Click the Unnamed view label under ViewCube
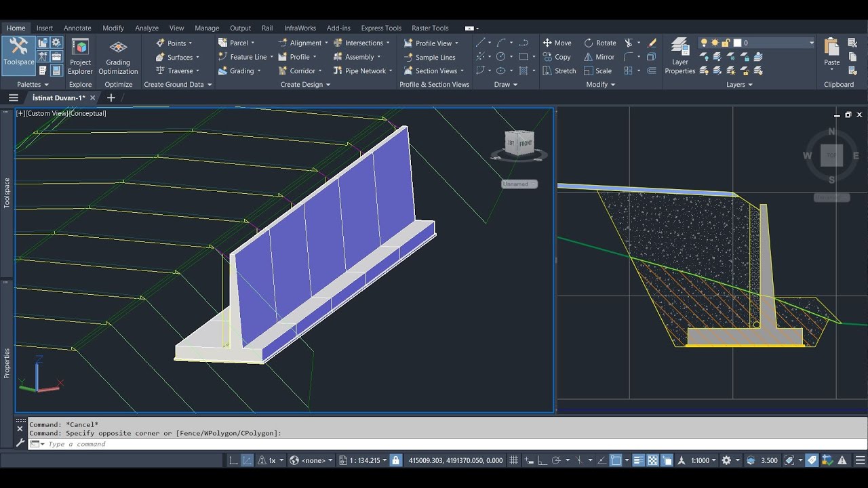 (x=519, y=184)
